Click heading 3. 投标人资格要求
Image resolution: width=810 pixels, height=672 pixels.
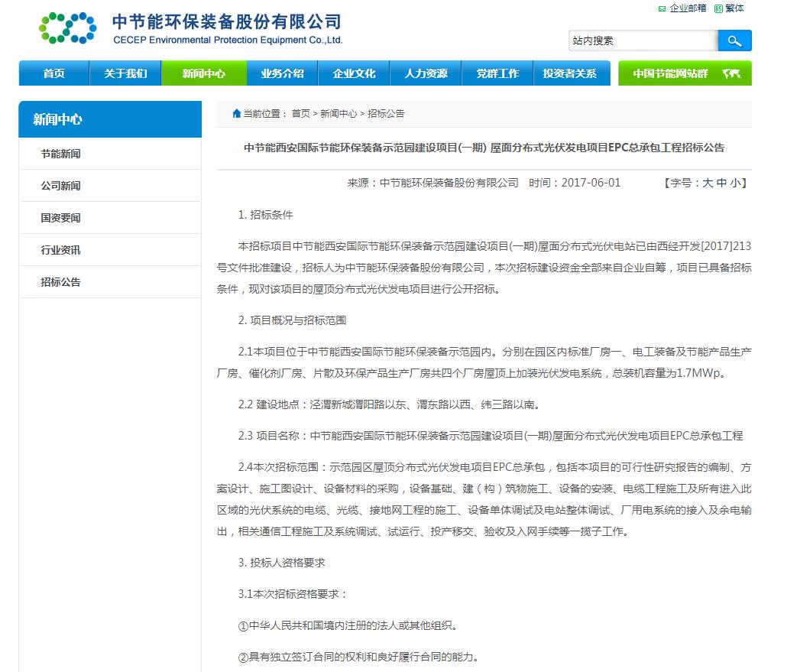point(281,563)
